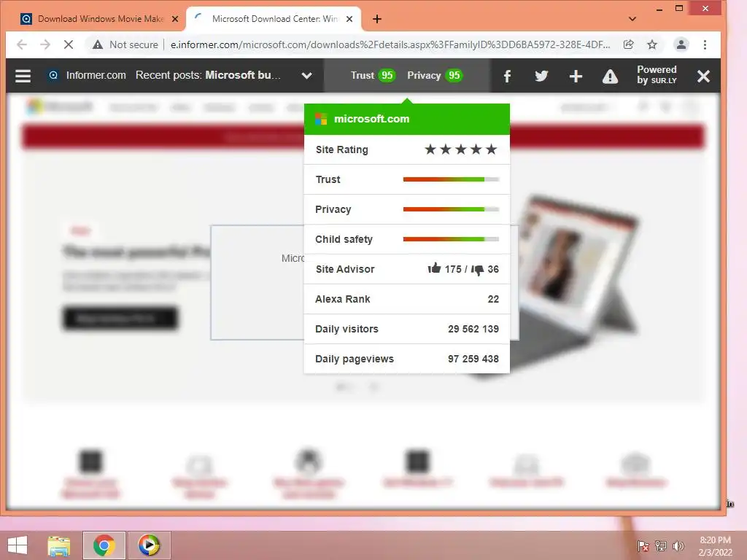
Task: Close the Microsoft Download Center tab
Action: [x=349, y=19]
